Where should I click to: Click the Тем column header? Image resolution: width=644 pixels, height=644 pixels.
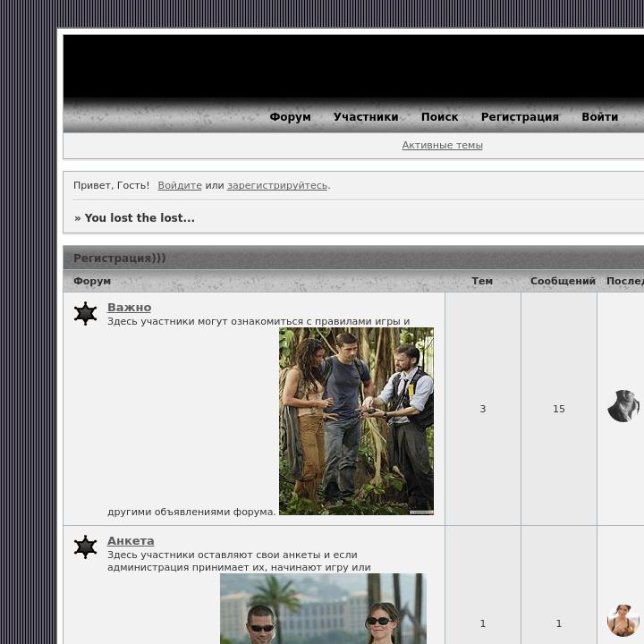(482, 281)
